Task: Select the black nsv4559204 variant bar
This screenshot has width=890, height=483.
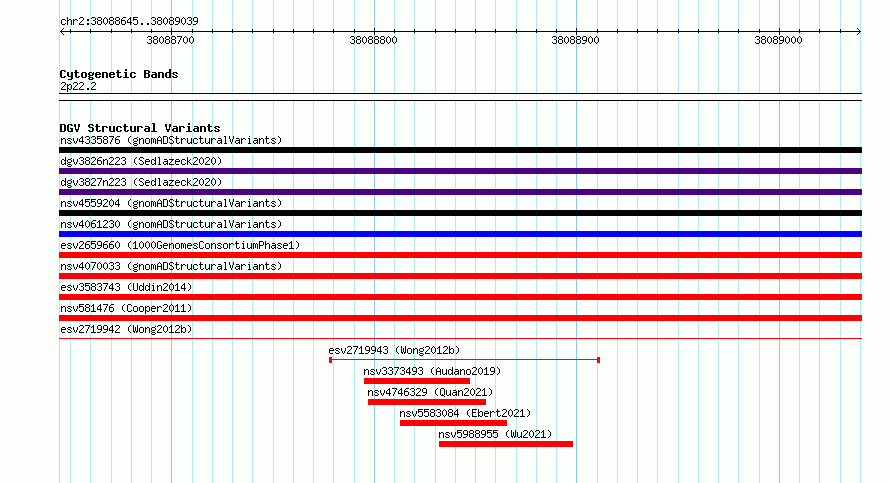Action: point(460,213)
